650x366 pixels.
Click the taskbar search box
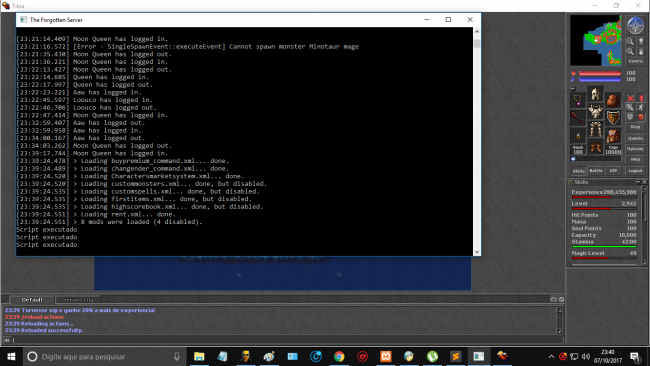(104, 356)
